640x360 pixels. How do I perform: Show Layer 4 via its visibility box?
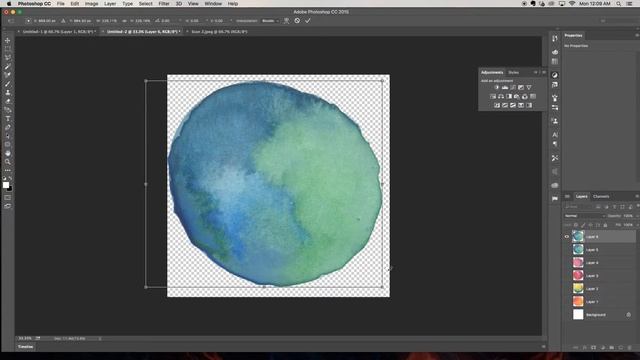click(567, 263)
